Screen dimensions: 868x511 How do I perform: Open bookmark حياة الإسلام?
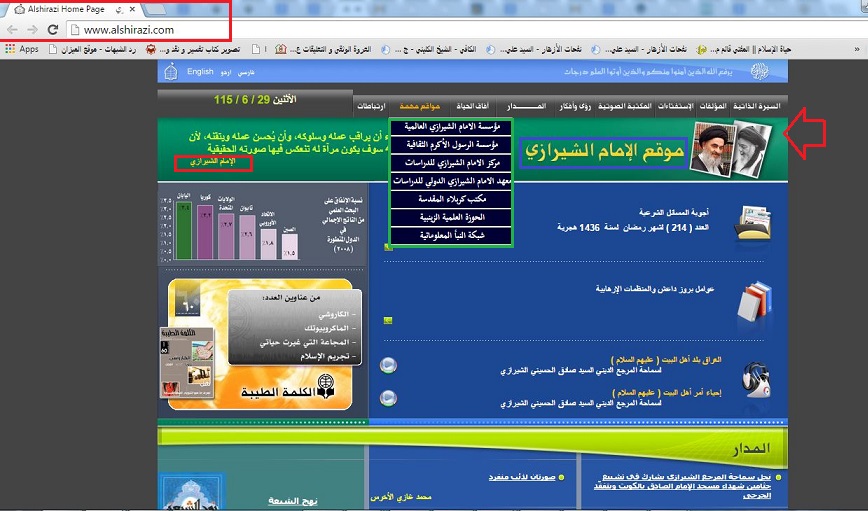745,49
